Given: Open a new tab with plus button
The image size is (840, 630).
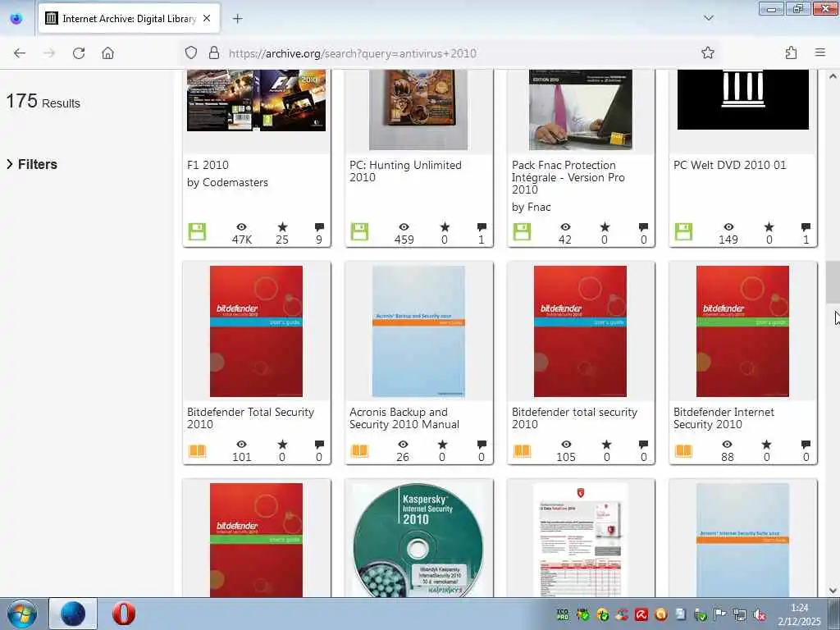Looking at the screenshot, I should pyautogui.click(x=237, y=19).
